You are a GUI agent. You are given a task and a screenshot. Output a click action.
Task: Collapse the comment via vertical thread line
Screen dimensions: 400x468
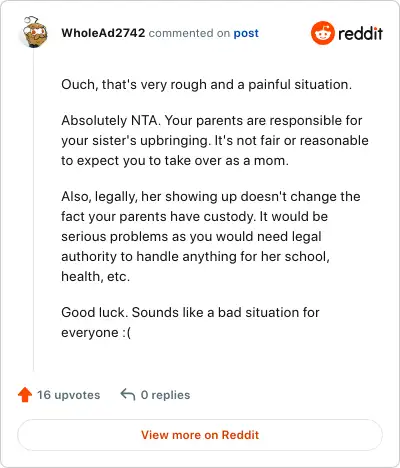[33, 210]
